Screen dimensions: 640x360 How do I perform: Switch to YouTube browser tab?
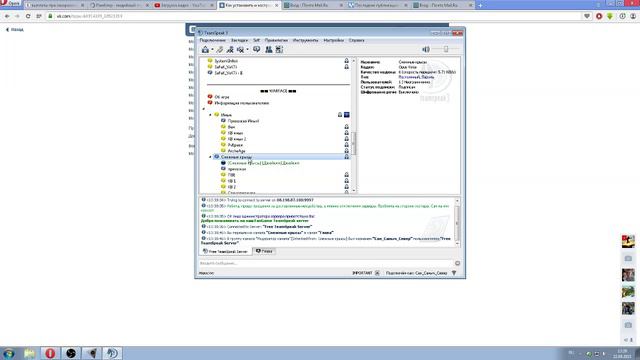(x=184, y=5)
